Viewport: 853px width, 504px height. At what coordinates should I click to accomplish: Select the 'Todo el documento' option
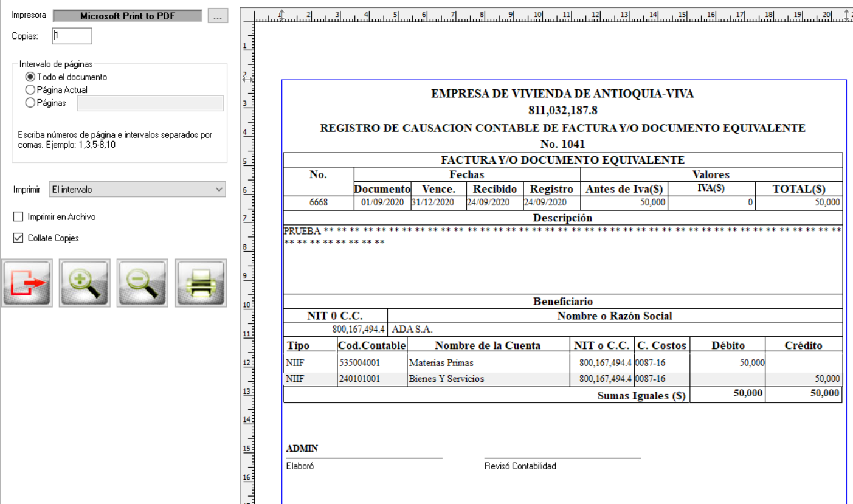coord(30,77)
